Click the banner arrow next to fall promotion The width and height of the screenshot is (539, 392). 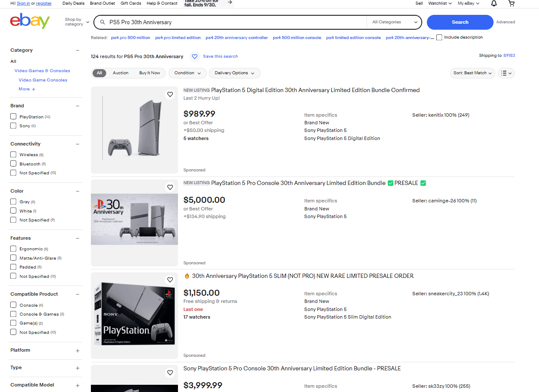tap(229, 2)
